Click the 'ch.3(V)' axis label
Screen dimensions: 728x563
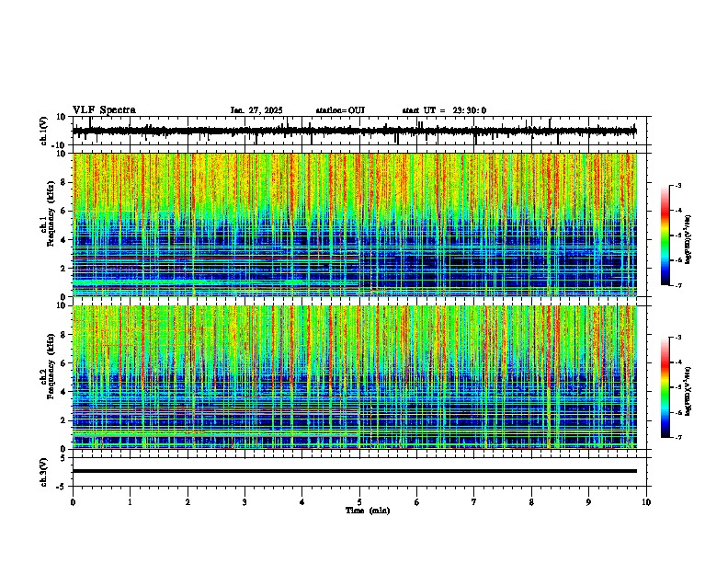(44, 472)
